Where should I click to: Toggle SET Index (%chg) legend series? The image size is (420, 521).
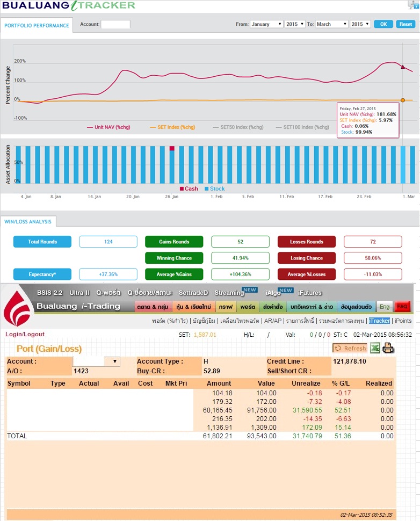point(172,127)
